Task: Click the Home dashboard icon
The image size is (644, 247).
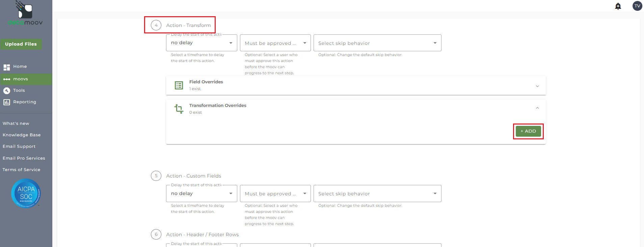Action: coord(7,67)
